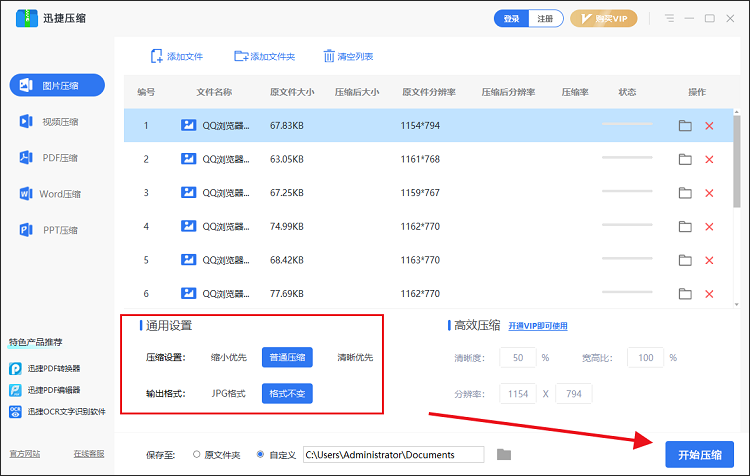
Task: Click the 添加文件夹 add folder icon
Action: (241, 56)
